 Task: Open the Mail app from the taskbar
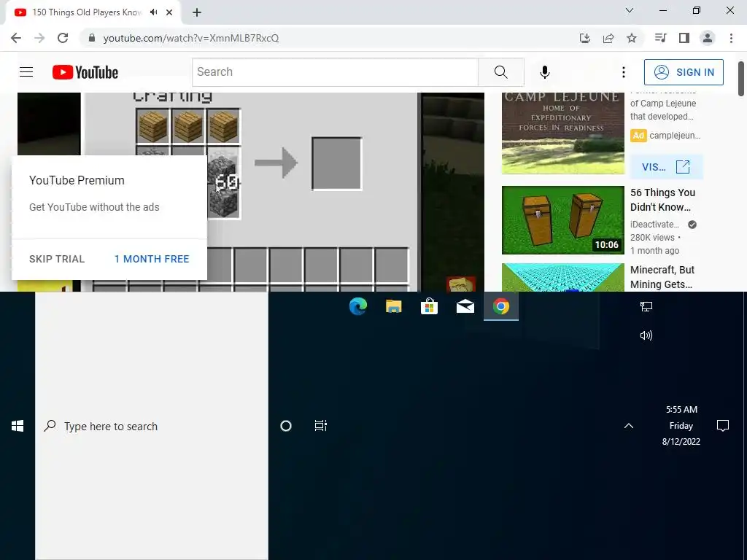pyautogui.click(x=465, y=306)
